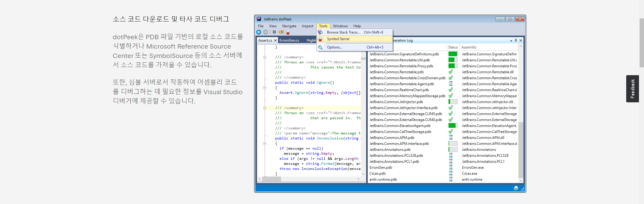Open the Inspect menu
This screenshot has width=644, height=204.
tap(307, 26)
